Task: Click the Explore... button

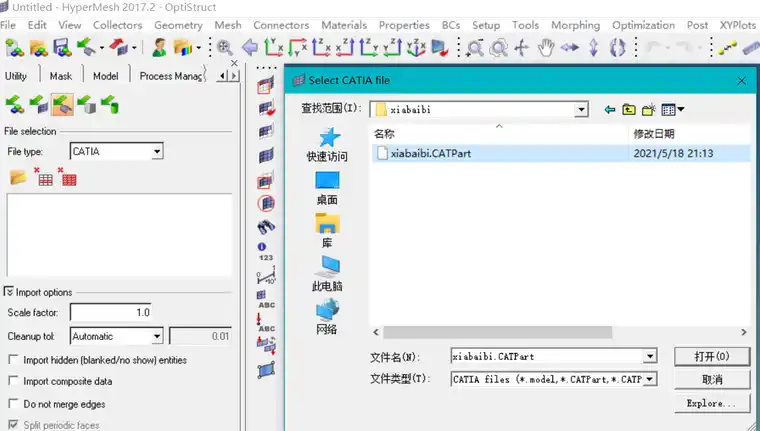Action: [712, 403]
